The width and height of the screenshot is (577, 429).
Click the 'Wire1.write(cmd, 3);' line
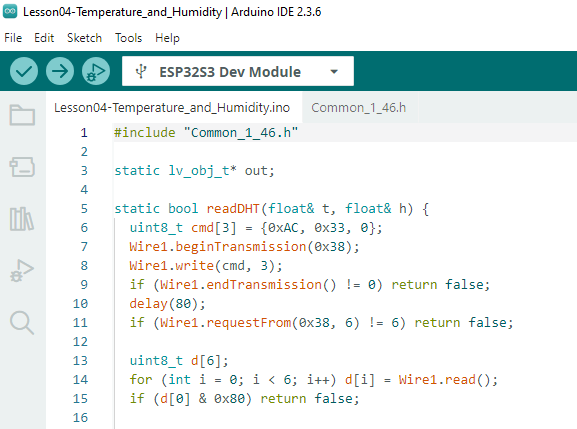click(206, 266)
